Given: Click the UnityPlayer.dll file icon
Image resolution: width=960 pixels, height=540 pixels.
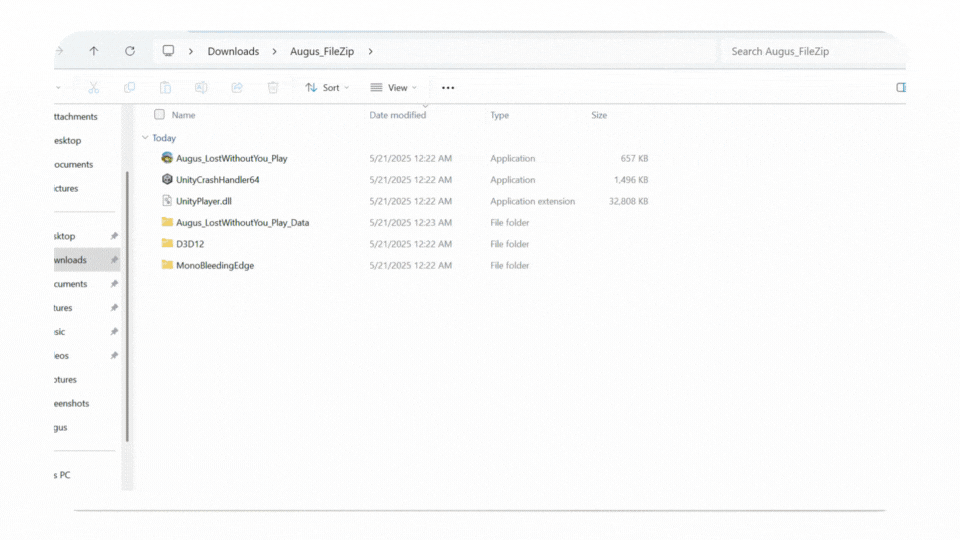Looking at the screenshot, I should (x=167, y=201).
